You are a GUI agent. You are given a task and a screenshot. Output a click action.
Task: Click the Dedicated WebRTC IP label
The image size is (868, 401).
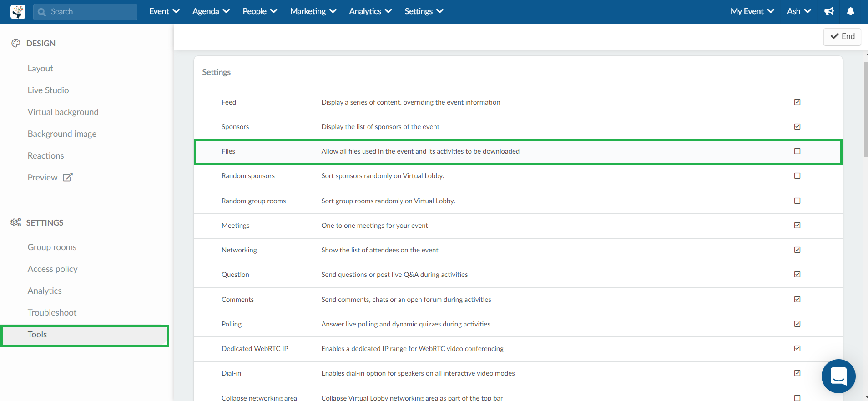[x=255, y=348]
